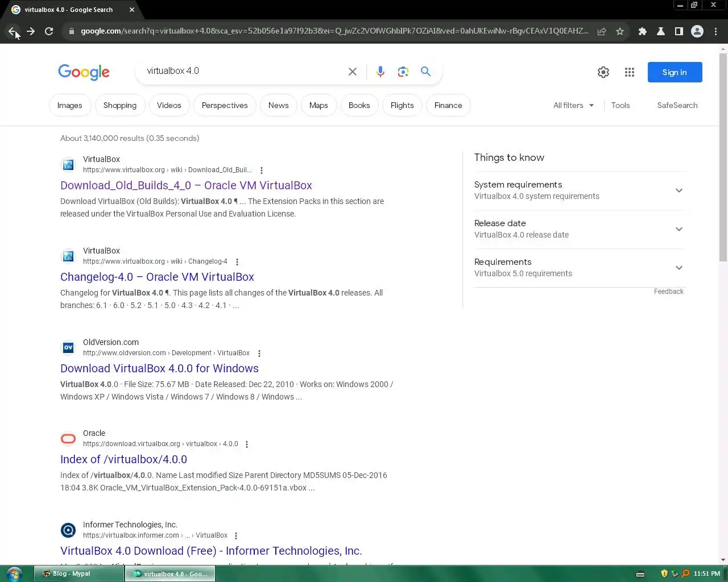Open options for download.virtualbox.org result
This screenshot has height=582, width=728.
point(247,444)
